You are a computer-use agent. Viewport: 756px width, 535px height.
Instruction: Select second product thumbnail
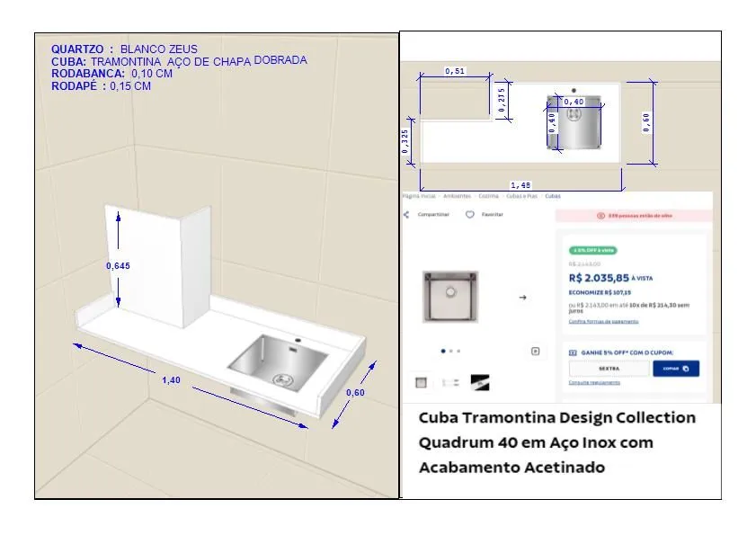click(x=450, y=382)
